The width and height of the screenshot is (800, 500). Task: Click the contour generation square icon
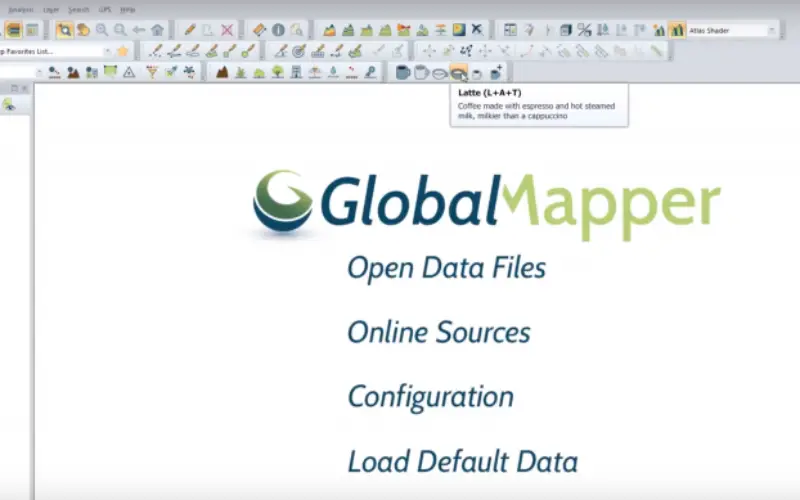459,30
